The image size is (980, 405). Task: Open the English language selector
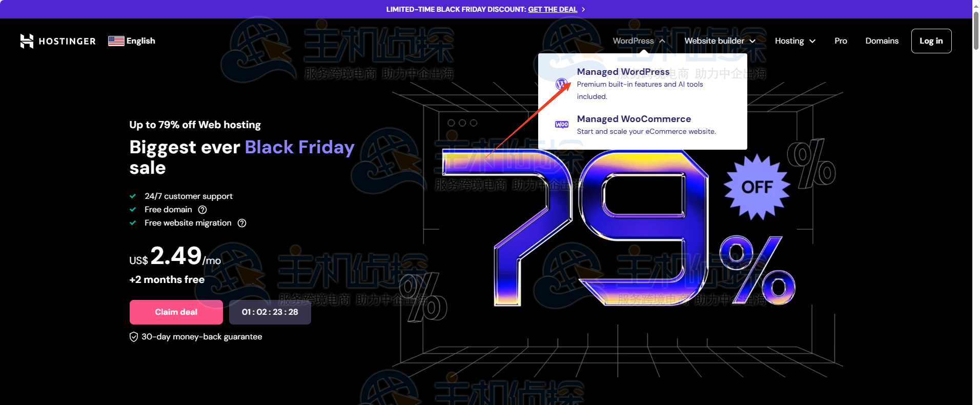click(132, 41)
